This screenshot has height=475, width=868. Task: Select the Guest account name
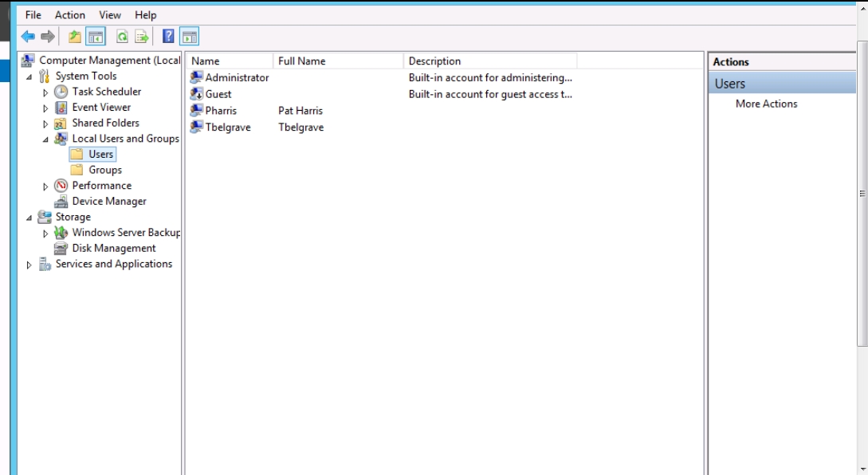pos(218,94)
